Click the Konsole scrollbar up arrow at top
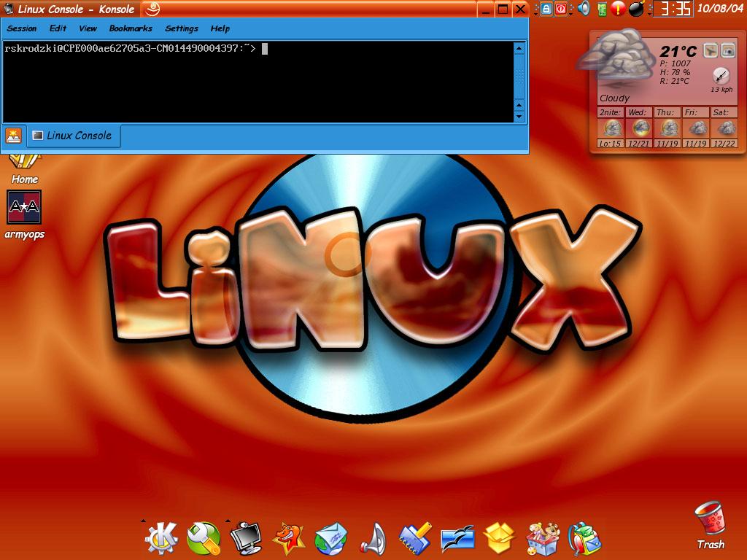The image size is (747, 560). coord(519,48)
